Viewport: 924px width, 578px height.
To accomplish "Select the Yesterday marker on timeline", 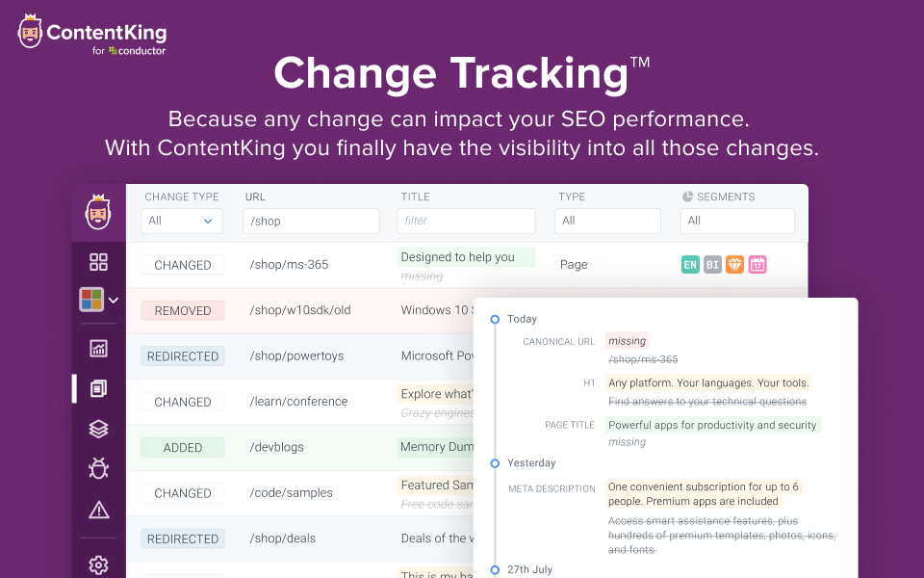I will click(495, 462).
